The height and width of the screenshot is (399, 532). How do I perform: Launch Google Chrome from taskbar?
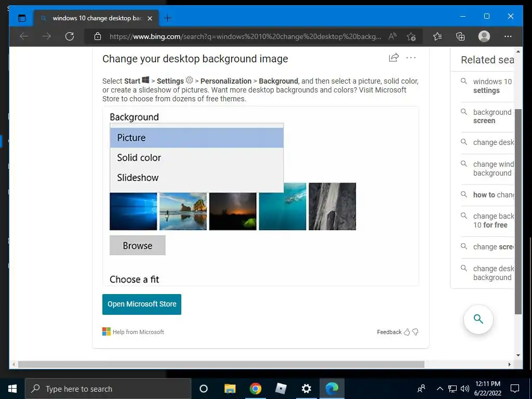[x=255, y=389]
